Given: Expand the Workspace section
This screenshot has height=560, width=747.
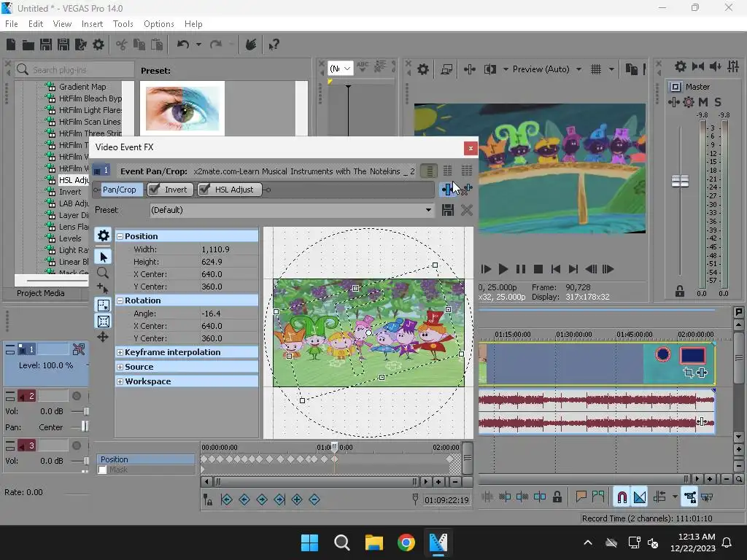Looking at the screenshot, I should pyautogui.click(x=120, y=382).
